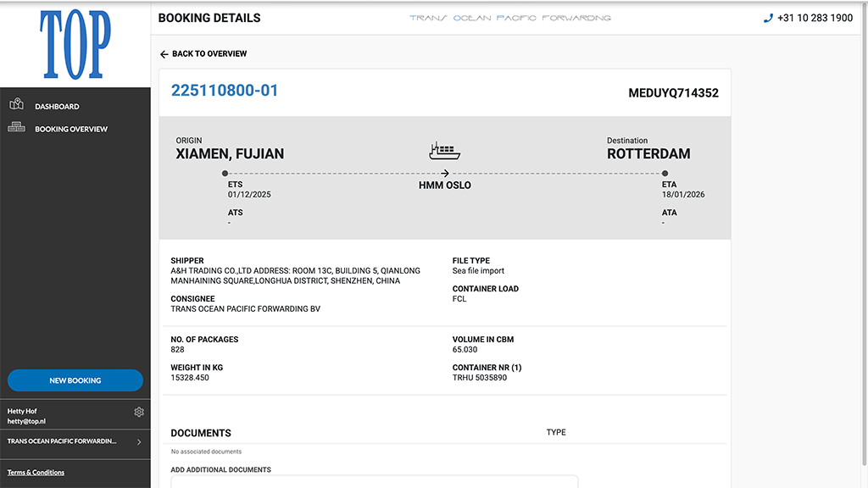Click the phone icon in the header
The image size is (868, 488).
point(770,17)
